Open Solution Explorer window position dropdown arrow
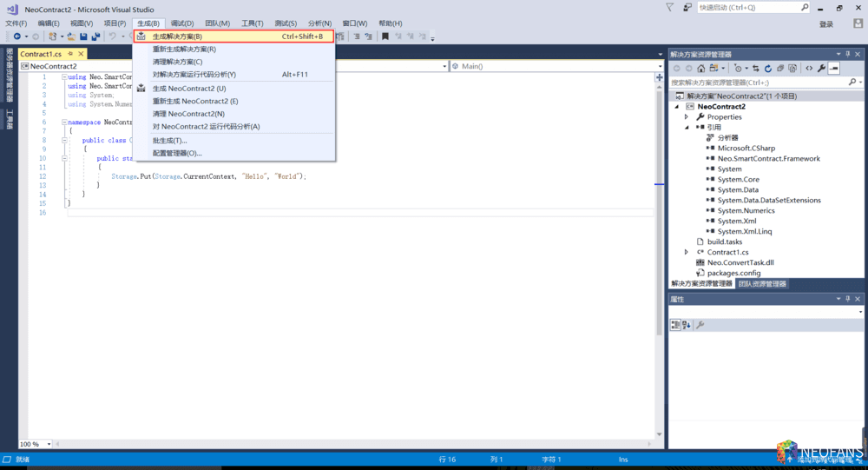This screenshot has width=868, height=470. click(x=838, y=54)
